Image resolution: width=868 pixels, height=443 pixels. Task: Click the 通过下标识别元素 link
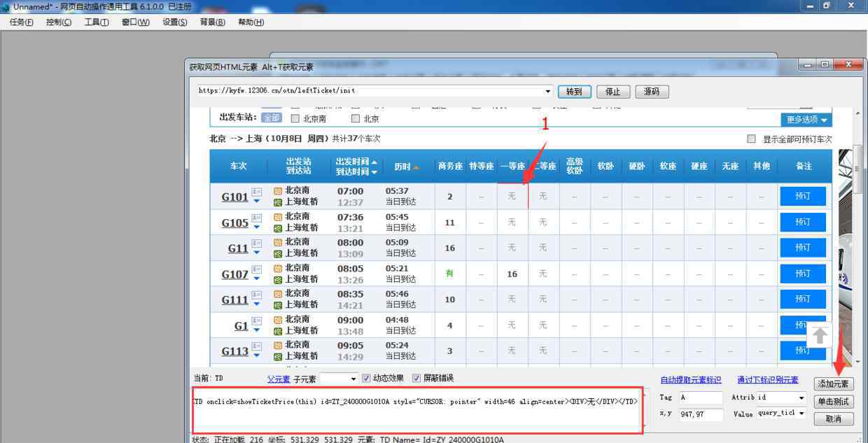(768, 380)
